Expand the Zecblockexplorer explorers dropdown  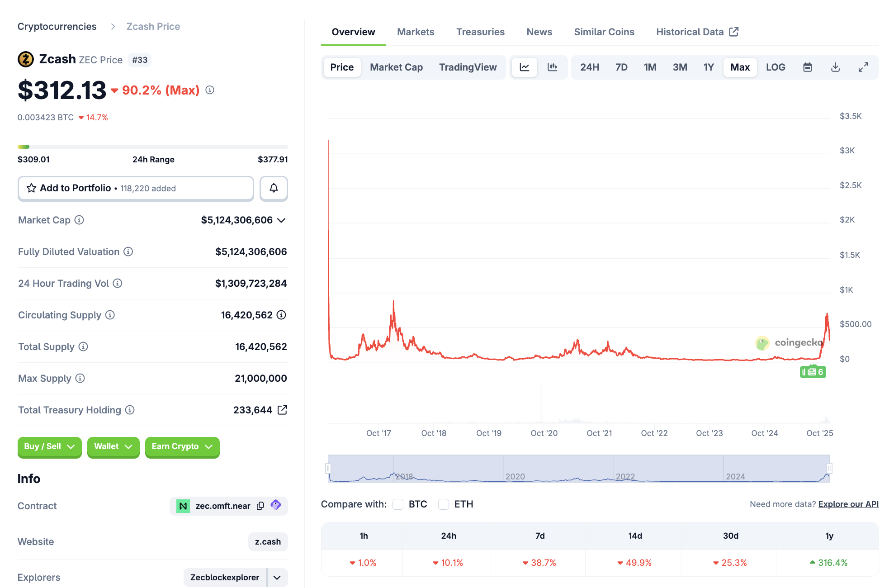click(x=277, y=578)
